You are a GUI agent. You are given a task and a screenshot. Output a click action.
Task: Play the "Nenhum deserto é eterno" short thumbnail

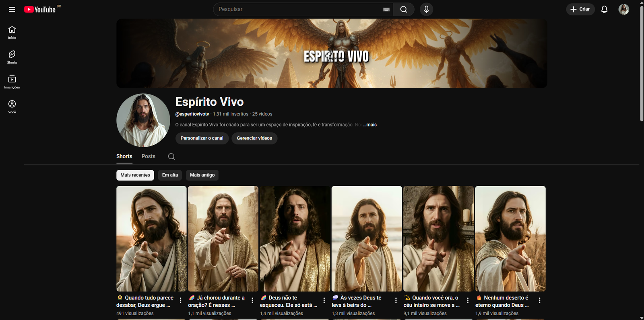pos(510,239)
